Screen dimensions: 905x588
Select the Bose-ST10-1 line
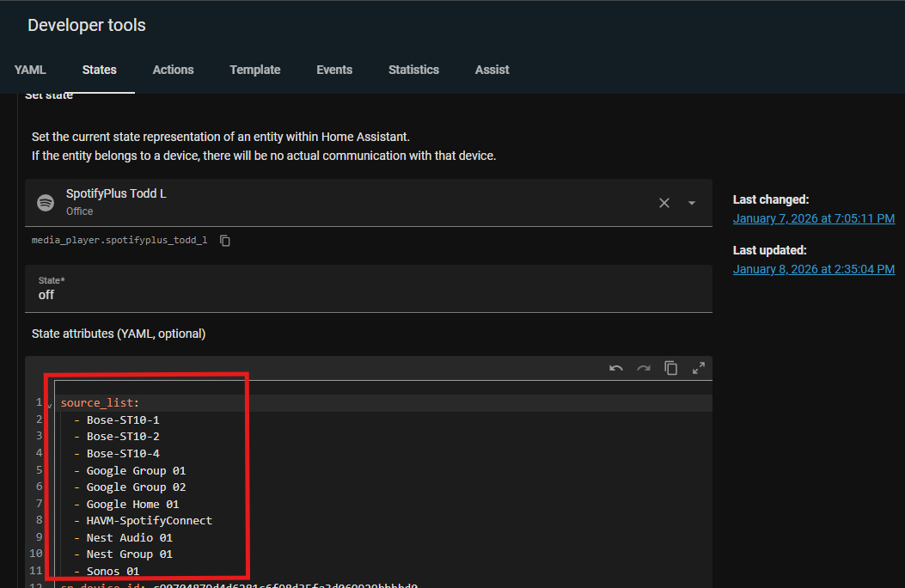point(123,420)
